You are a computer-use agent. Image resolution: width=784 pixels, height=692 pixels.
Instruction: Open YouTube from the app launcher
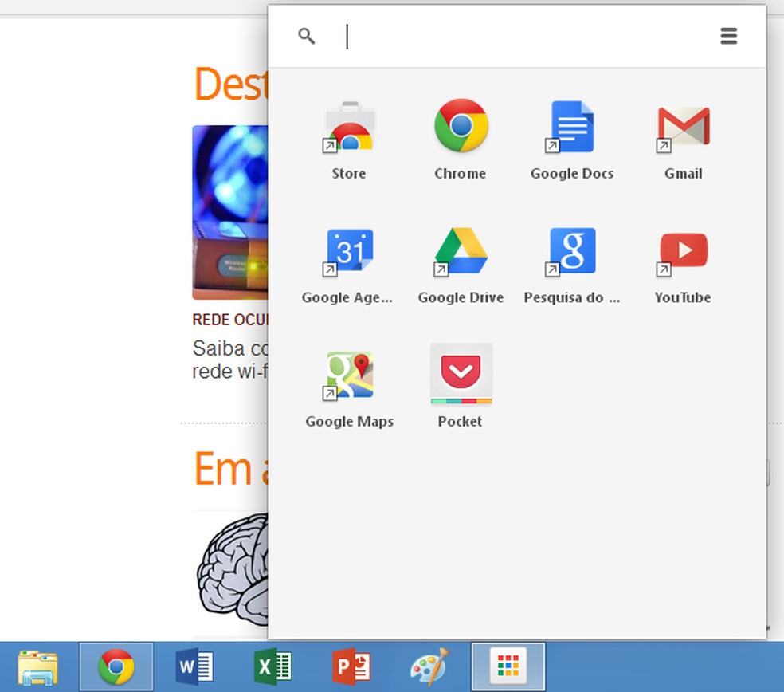pos(682,251)
